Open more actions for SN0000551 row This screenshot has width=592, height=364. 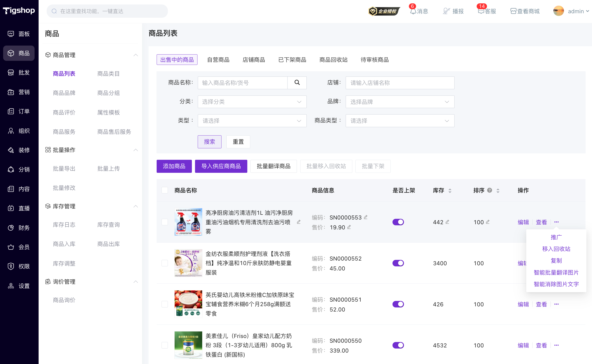[x=556, y=304]
